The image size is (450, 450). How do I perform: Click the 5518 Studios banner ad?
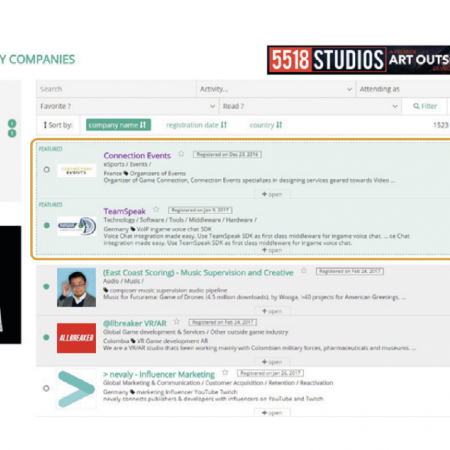pos(358,60)
